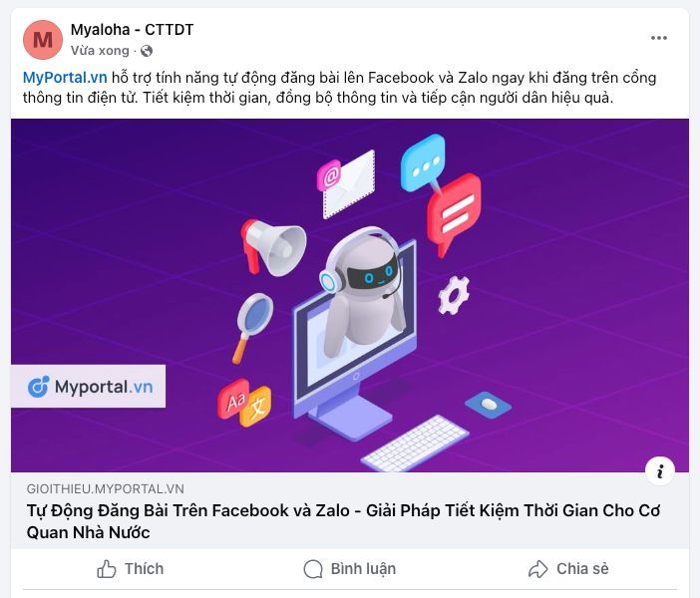Click the Vừa xong timestamp
700x598 pixels.
click(x=100, y=51)
